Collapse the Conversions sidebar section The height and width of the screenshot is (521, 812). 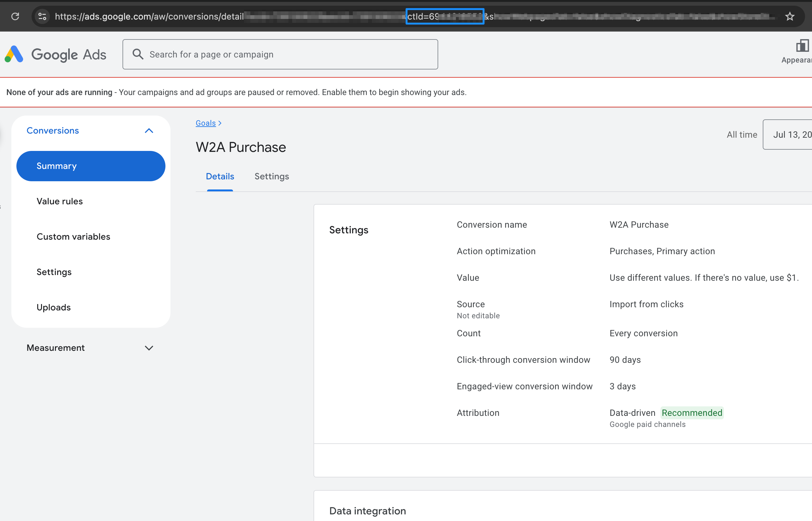[149, 131]
